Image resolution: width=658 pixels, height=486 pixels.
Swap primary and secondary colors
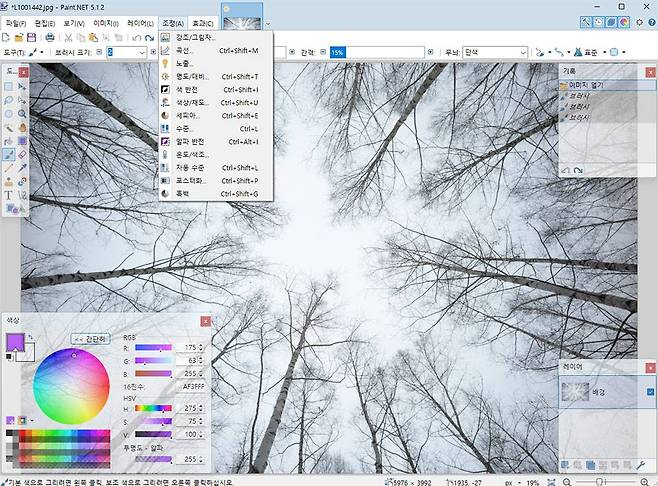[x=31, y=337]
